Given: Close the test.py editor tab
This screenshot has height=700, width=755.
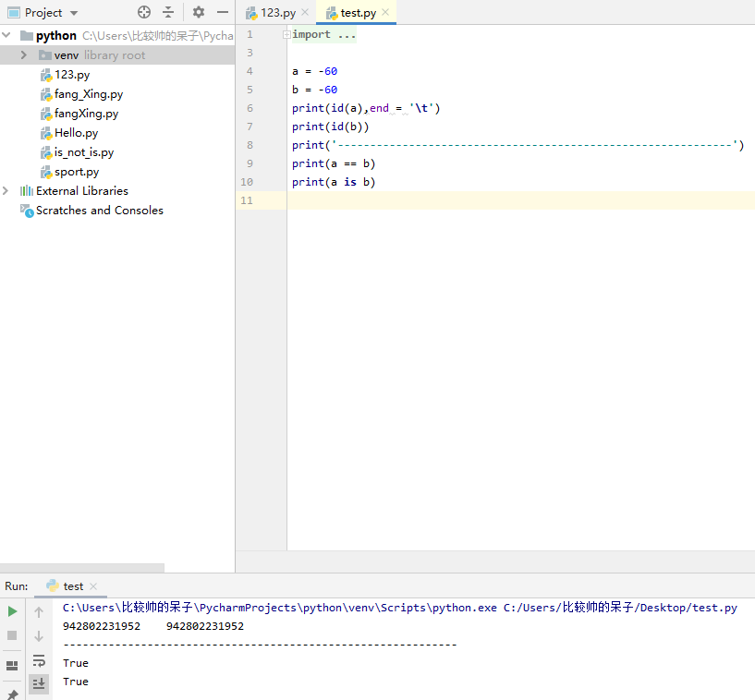Looking at the screenshot, I should coord(385,13).
